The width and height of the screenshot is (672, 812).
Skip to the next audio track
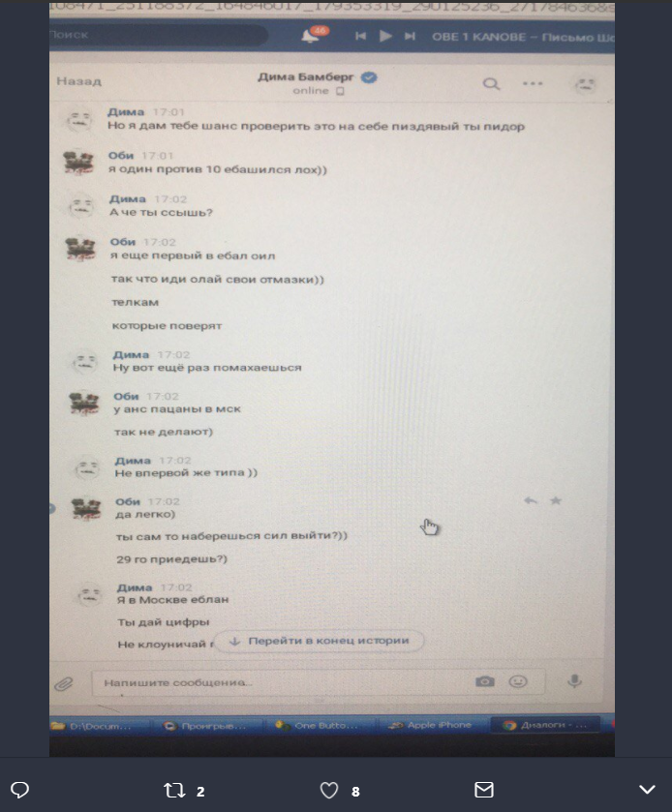(410, 36)
